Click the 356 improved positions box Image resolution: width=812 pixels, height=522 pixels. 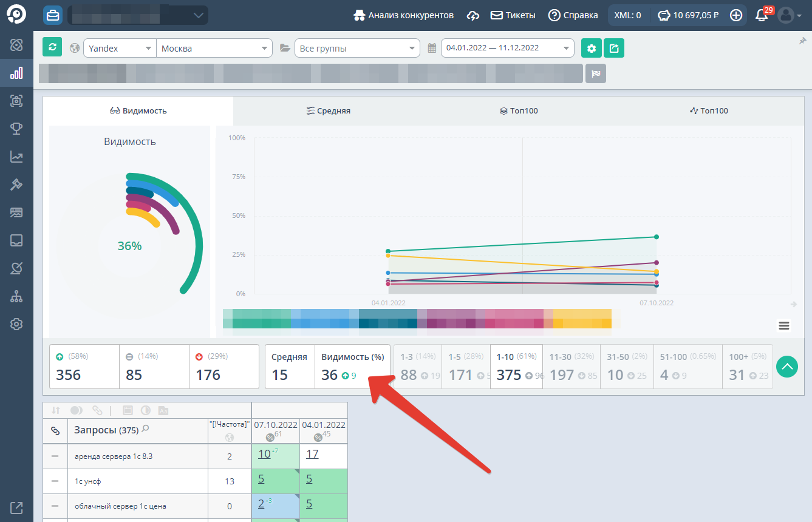pos(84,367)
